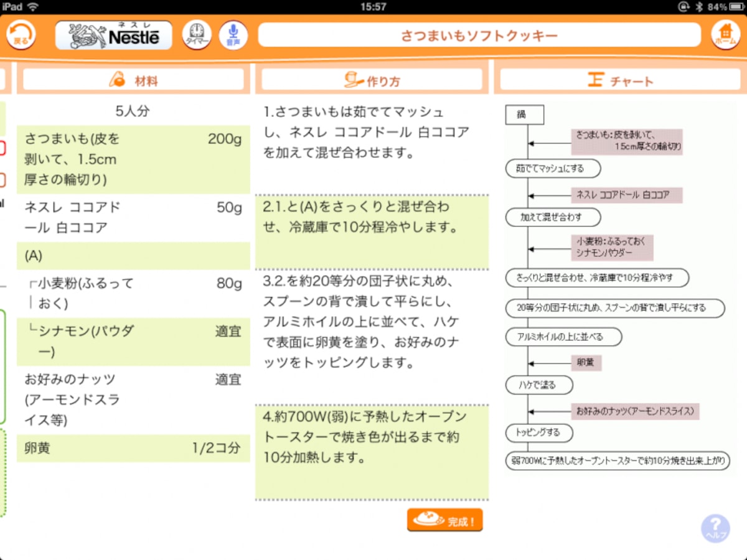This screenshot has height=560, width=747.
Task: Tap step 2 about chilling in 冷蔵庫
Action: (372, 231)
